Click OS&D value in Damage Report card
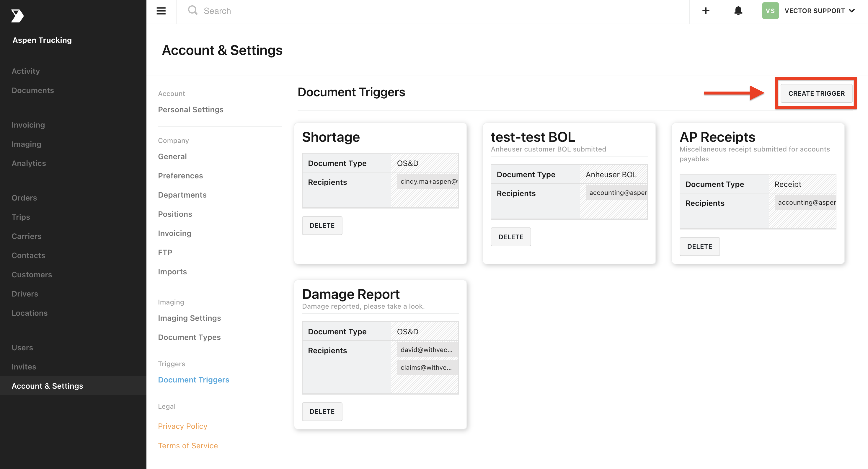This screenshot has height=469, width=868. 407,331
